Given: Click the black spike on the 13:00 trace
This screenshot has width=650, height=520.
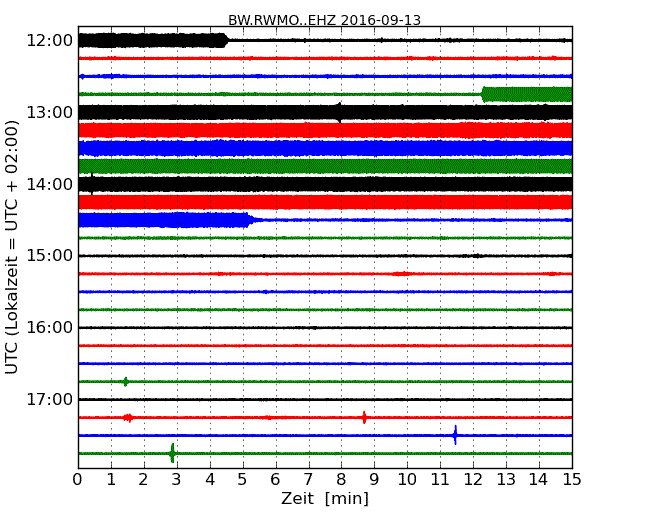Looking at the screenshot, I should (x=340, y=112).
